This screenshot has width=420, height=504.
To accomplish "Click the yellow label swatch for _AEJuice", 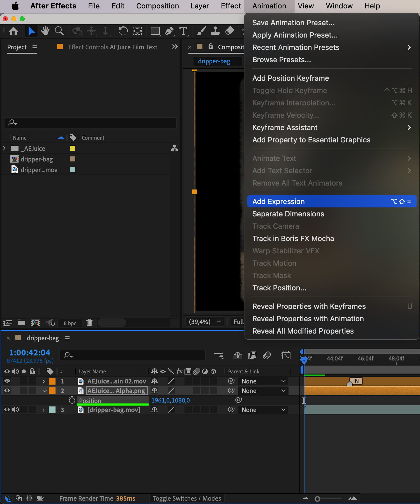I will 73,148.
